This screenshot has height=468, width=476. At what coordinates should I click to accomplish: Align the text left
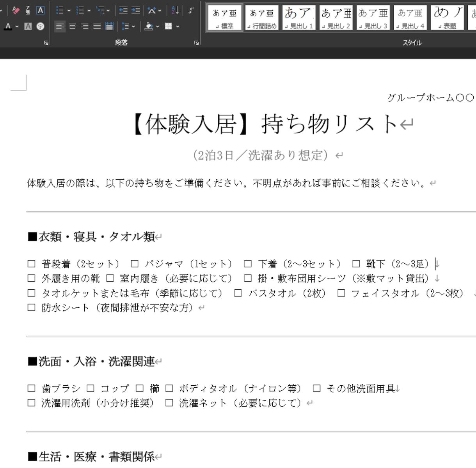(60, 27)
